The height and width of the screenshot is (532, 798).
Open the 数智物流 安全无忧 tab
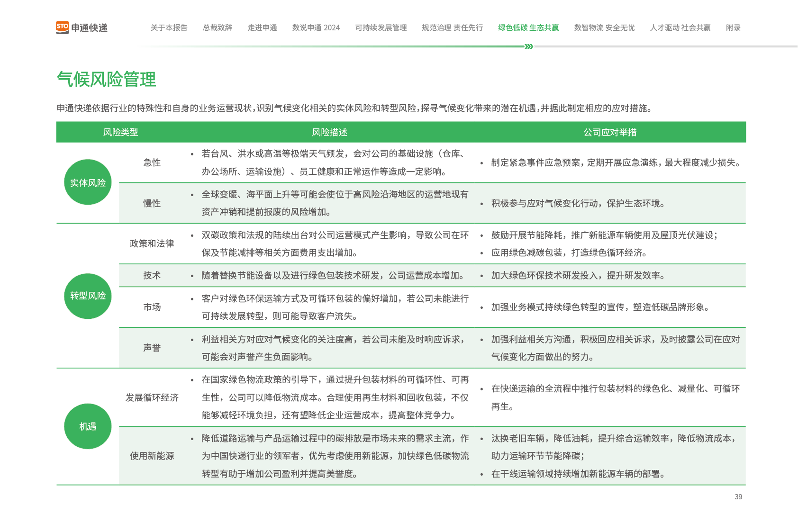click(604, 27)
